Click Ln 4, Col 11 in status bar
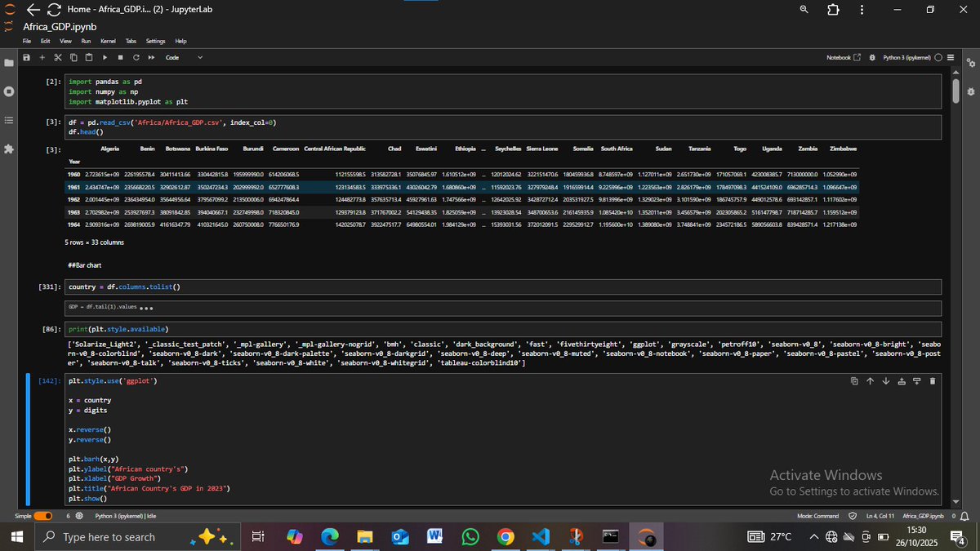Screen dimensions: 980x551 [x=880, y=516]
